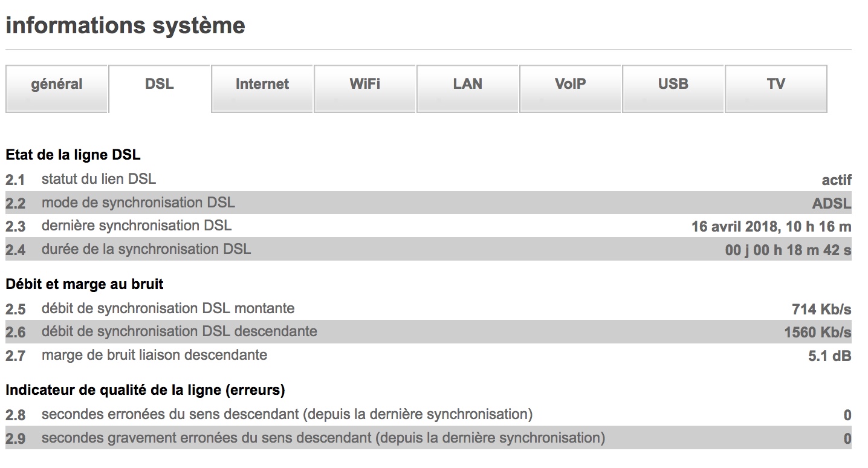868x468 pixels.
Task: Select the 714 Kb/s upload rate
Action: [x=821, y=310]
